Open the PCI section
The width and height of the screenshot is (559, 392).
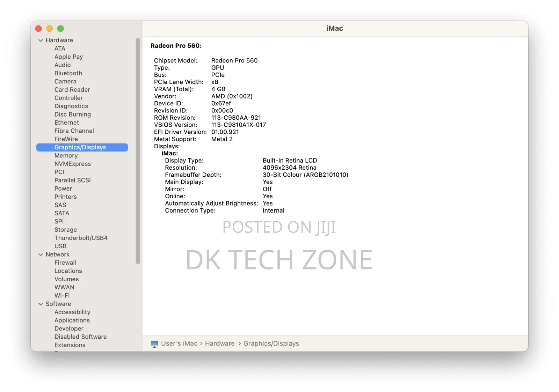[x=59, y=172]
